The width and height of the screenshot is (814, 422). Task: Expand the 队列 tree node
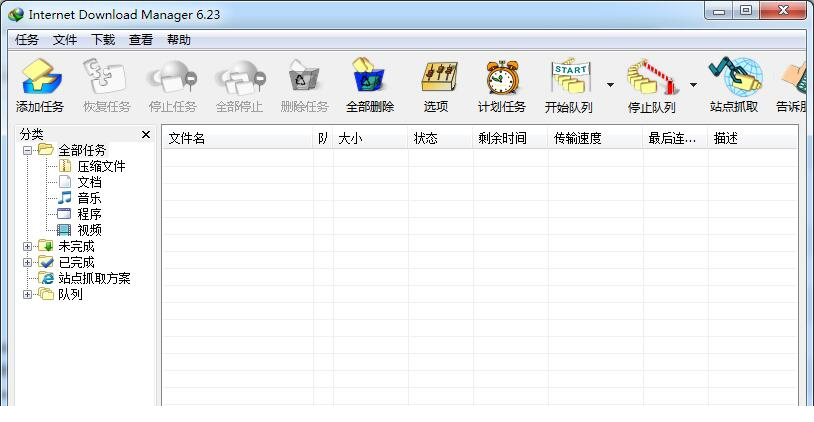click(28, 295)
